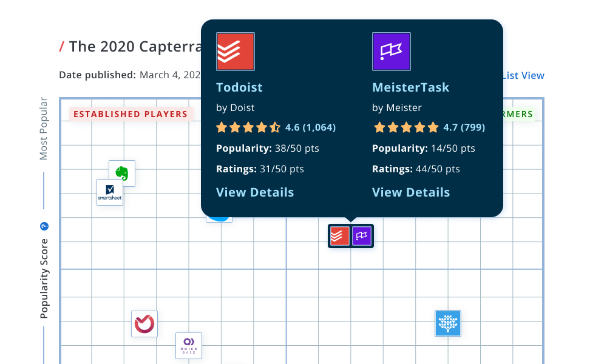Click the small Todoist marker on the grid
Image resolution: width=607 pixels, height=364 pixels.
[339, 235]
